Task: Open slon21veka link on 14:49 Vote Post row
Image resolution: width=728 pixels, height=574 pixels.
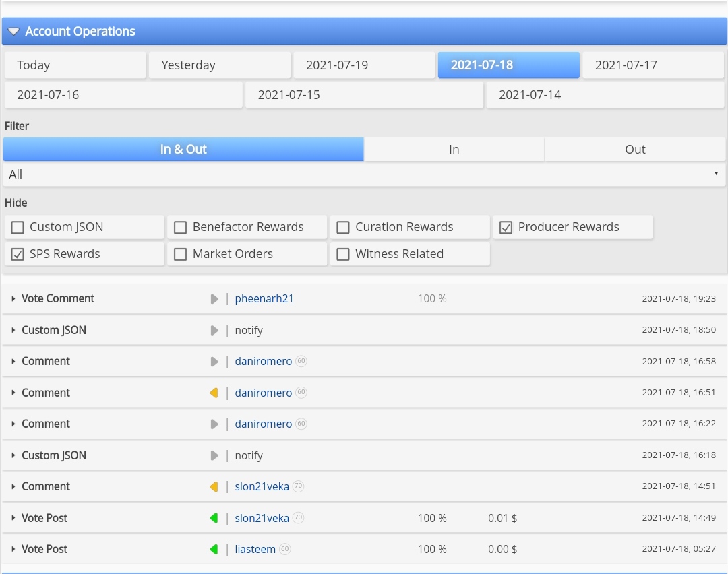Action: [262, 518]
